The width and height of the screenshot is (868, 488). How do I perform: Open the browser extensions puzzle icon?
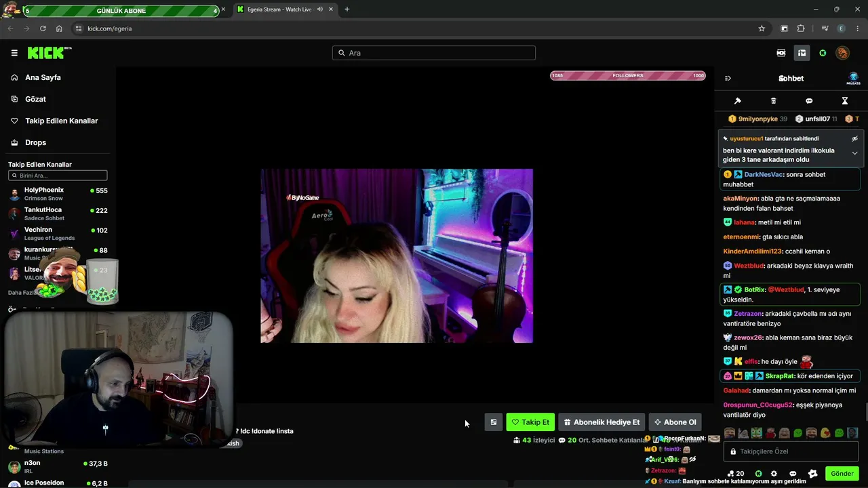point(801,28)
